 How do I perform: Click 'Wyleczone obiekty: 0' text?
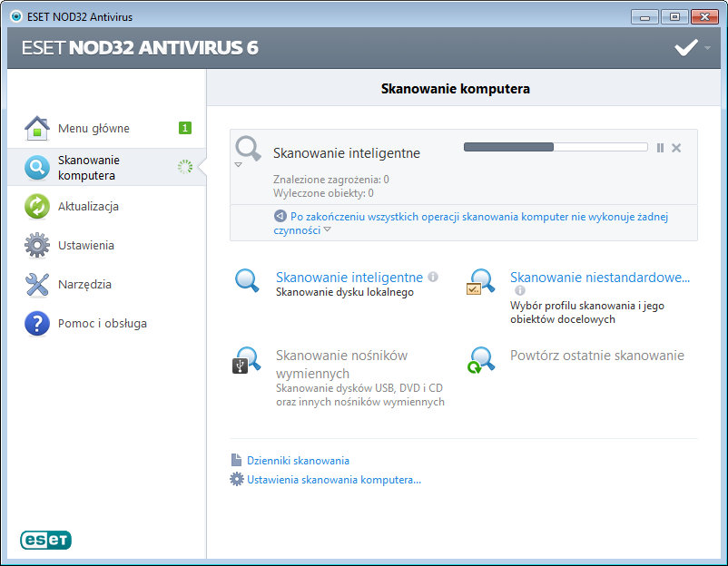coord(323,193)
